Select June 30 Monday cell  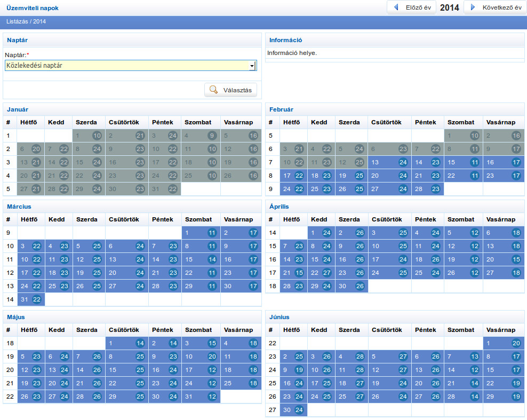click(293, 410)
